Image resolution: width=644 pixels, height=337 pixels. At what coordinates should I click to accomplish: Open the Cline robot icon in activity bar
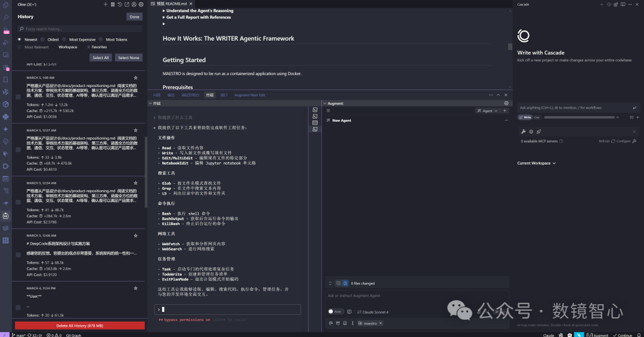(6, 216)
